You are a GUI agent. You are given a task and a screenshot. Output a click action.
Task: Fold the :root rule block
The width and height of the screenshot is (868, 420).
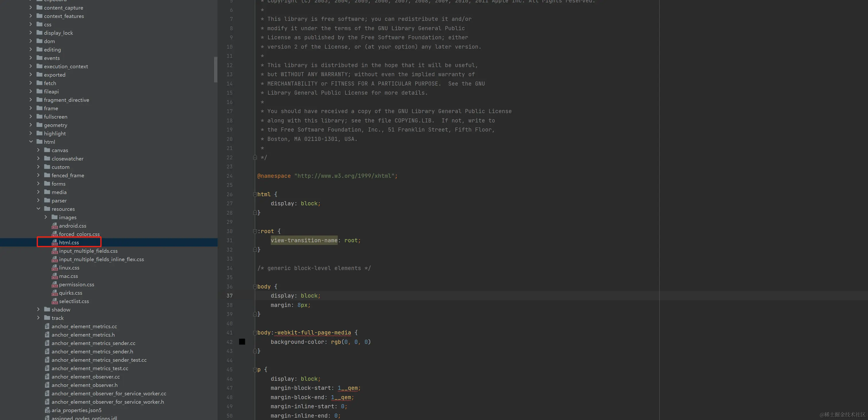(x=255, y=231)
